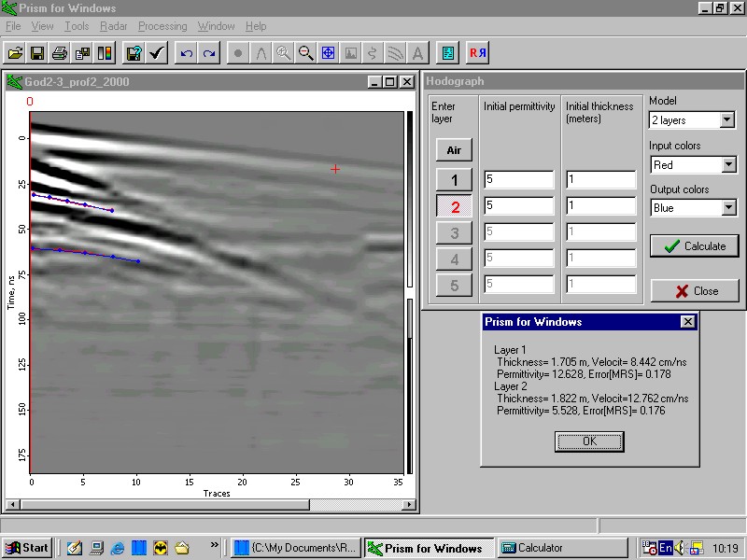Click the checkmark toolbar icon
Image resolution: width=747 pixels, height=560 pixels.
pos(157,53)
